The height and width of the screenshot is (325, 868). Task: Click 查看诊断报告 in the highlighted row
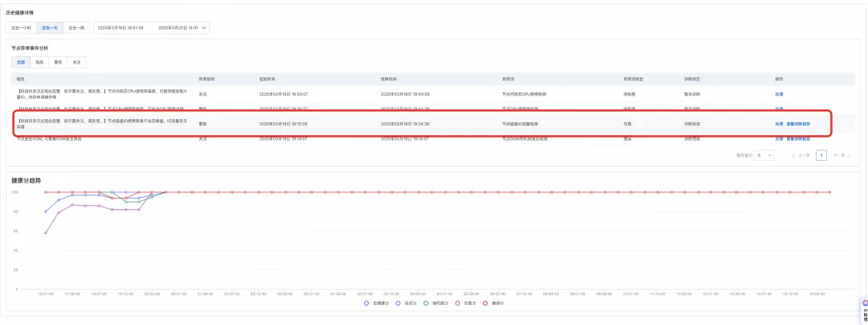click(x=798, y=123)
